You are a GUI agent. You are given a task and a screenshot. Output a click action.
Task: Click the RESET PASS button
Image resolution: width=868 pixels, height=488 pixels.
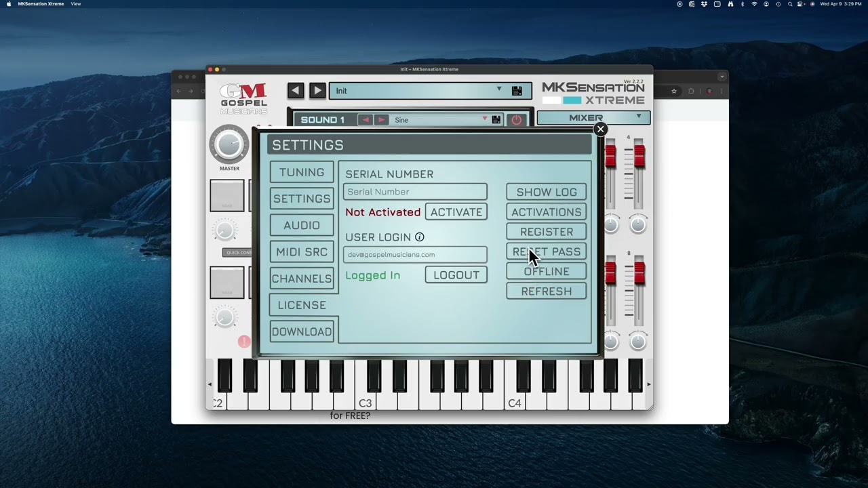[547, 251]
